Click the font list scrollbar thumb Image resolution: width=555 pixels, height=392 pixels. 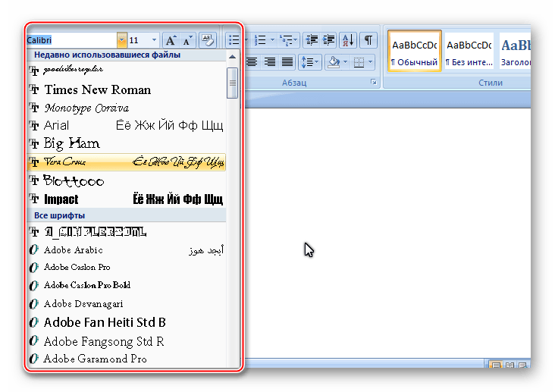click(x=232, y=83)
